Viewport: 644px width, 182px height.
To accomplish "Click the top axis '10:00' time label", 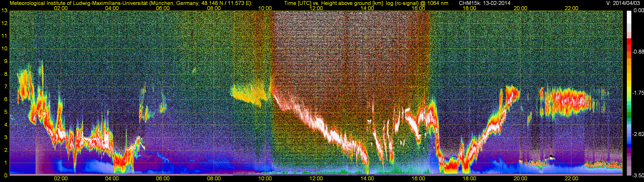I will point(265,8).
